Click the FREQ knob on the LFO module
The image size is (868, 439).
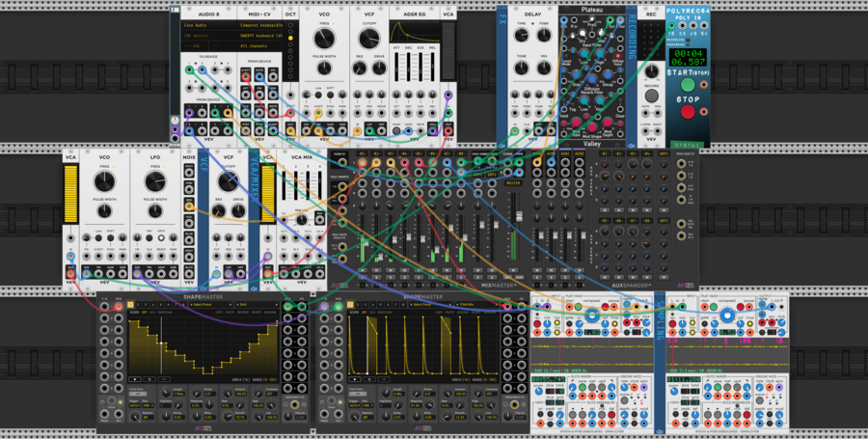[x=155, y=180]
